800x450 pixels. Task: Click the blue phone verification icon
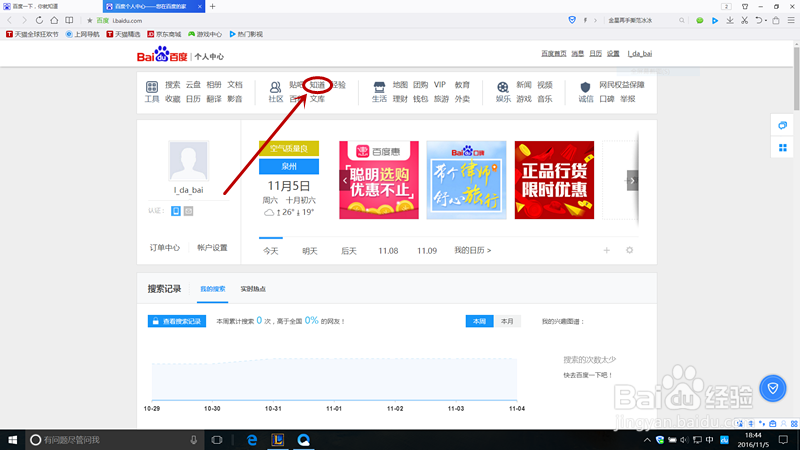(x=176, y=211)
